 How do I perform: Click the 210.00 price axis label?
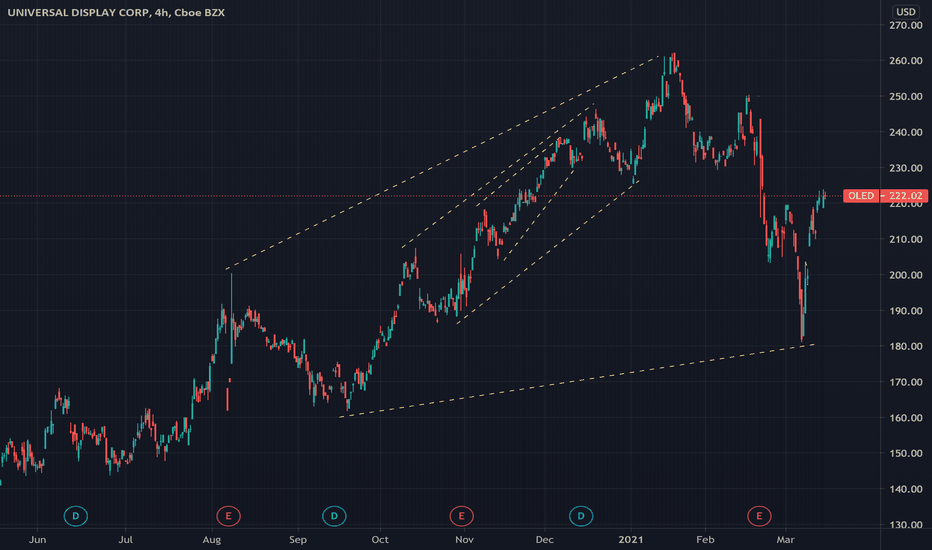(906, 240)
